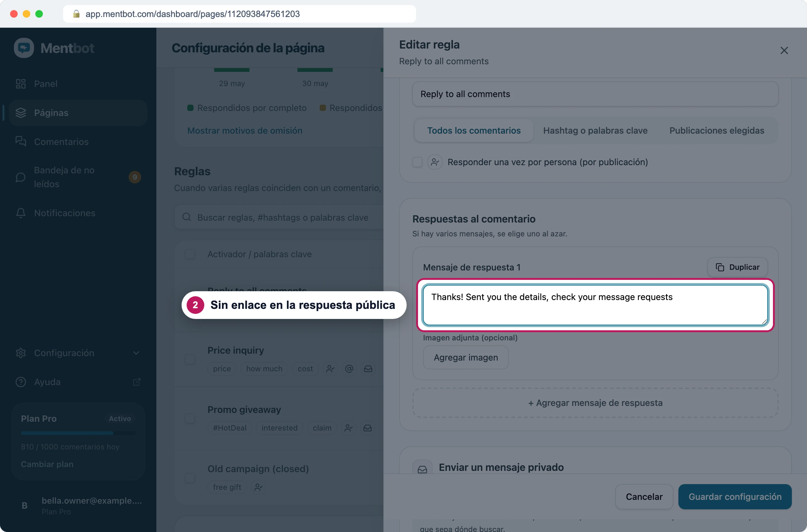Click the Duplicar button
The height and width of the screenshot is (532, 807).
737,267
